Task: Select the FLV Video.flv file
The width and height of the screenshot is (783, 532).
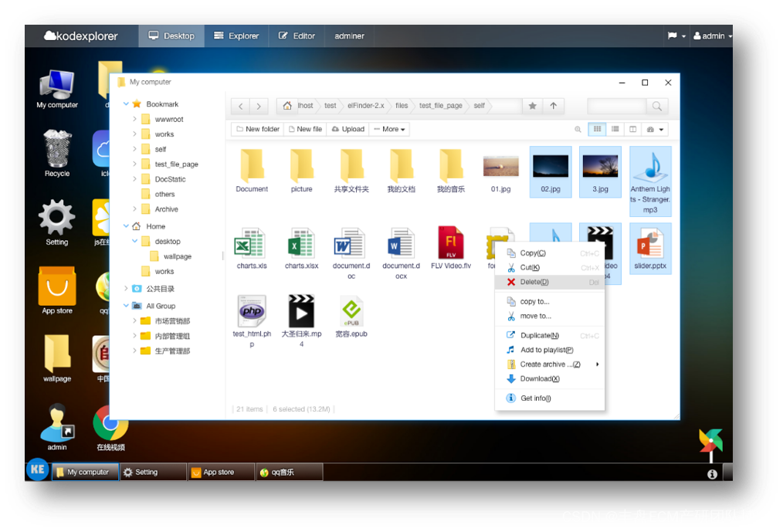Action: 451,249
